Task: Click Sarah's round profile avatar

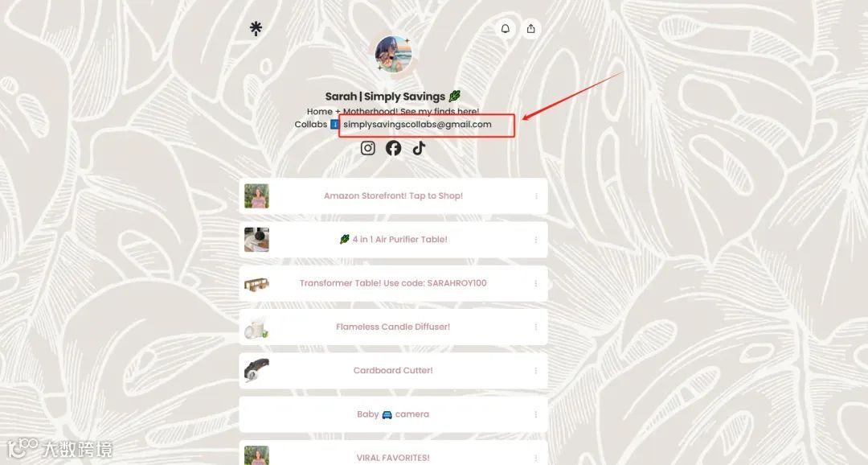Action: coord(393,55)
